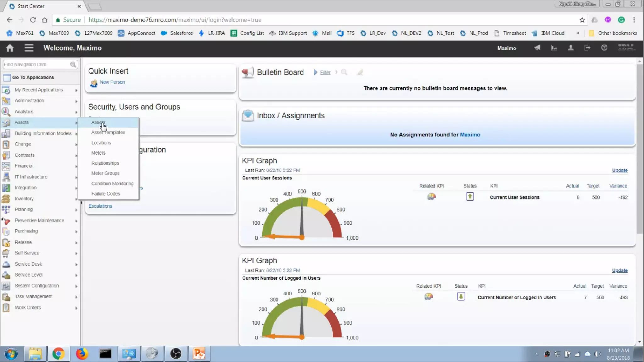Viewport: 644px width, 362px height.
Task: Open the Help question mark icon
Action: (x=604, y=48)
